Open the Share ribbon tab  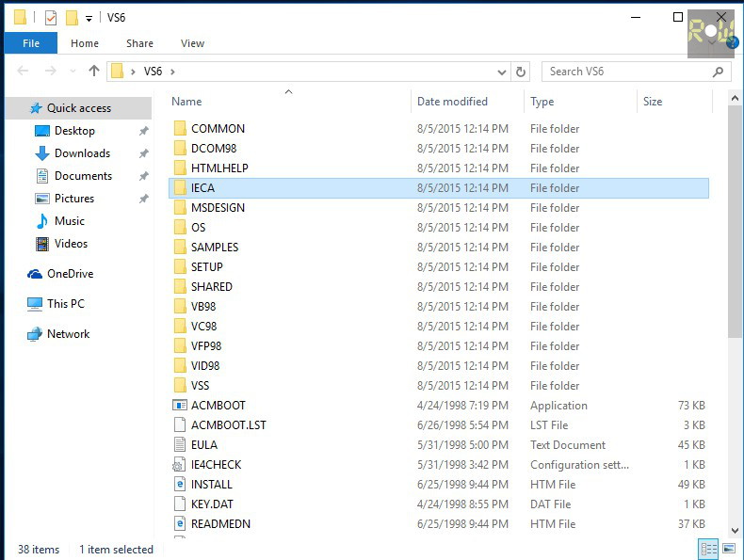click(139, 43)
